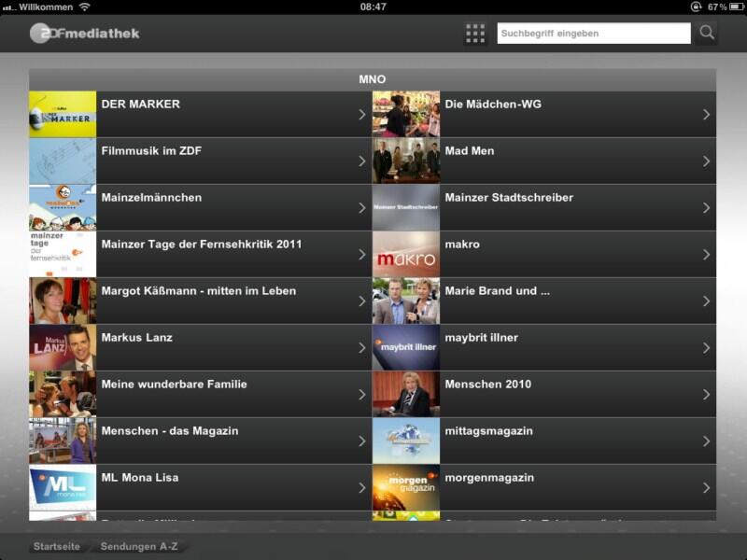Open Margot Käßmann thumbnail
This screenshot has width=747, height=560.
click(63, 301)
